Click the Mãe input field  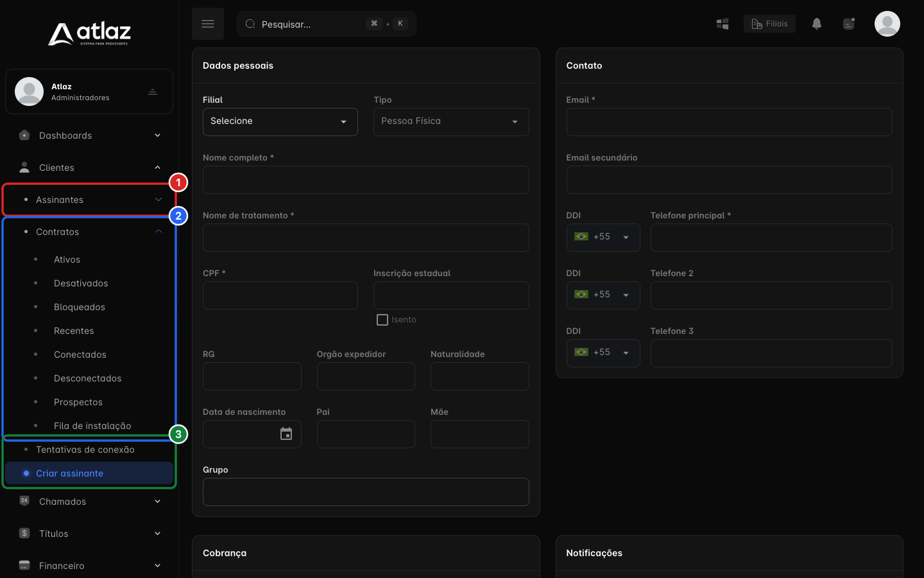pos(480,434)
